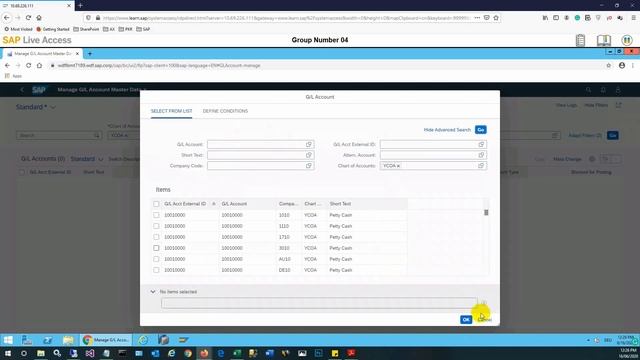
Task: Remove the YCOA token from Chart of Accounts
Action: pos(398,166)
